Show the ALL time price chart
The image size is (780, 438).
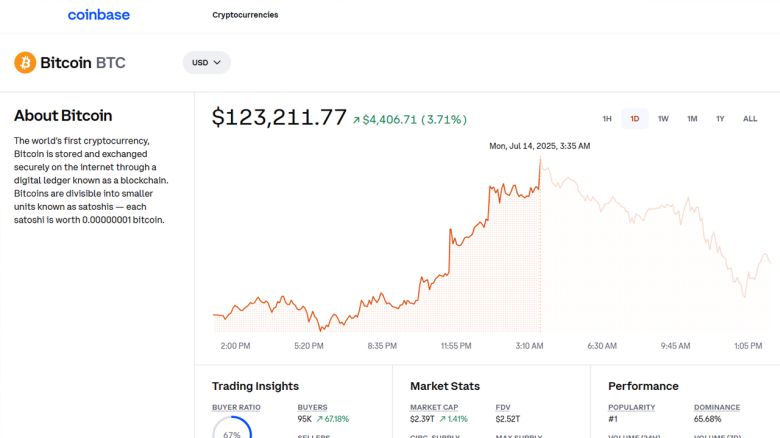point(750,119)
